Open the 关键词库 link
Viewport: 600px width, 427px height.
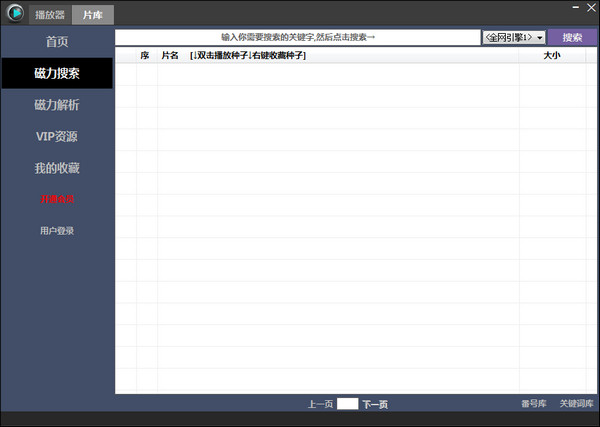(576, 404)
